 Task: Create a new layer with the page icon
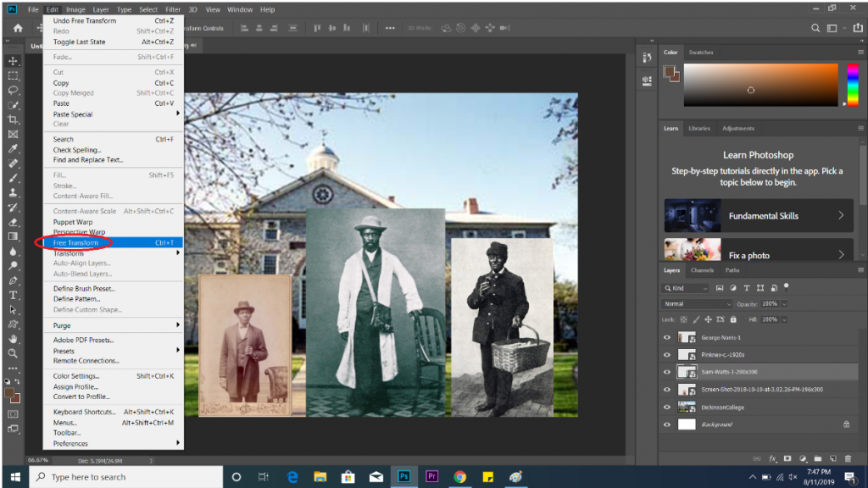[x=833, y=458]
